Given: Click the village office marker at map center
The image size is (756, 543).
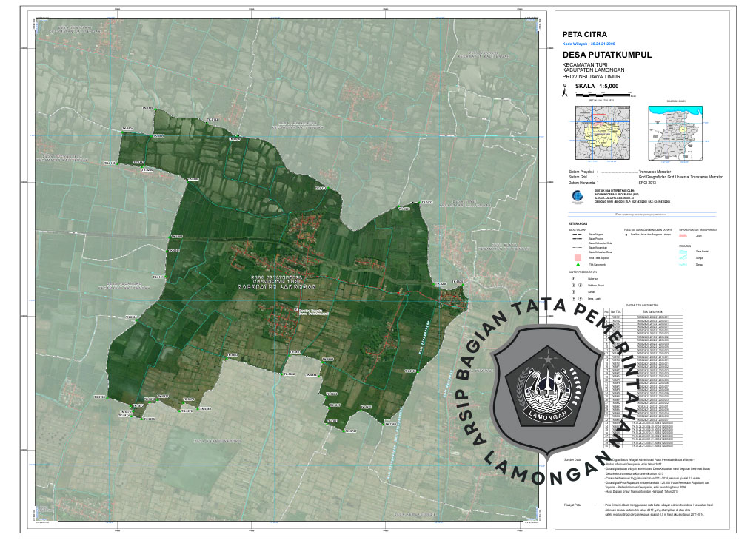Looking at the screenshot, I should (295, 310).
